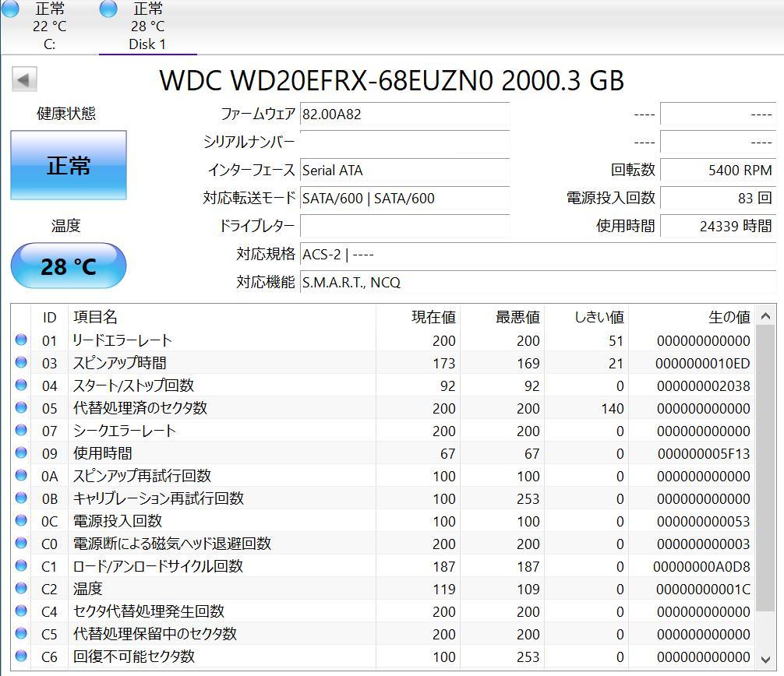Click the empty drive letter field
This screenshot has width=784, height=676.
click(404, 227)
